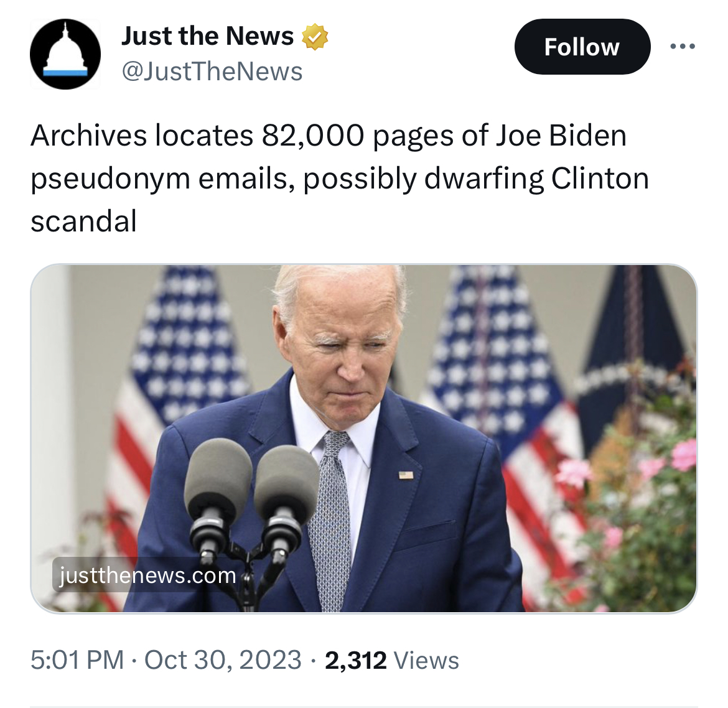728x708 pixels.
Task: Click the 5:01 PM timestamp
Action: [x=78, y=660]
